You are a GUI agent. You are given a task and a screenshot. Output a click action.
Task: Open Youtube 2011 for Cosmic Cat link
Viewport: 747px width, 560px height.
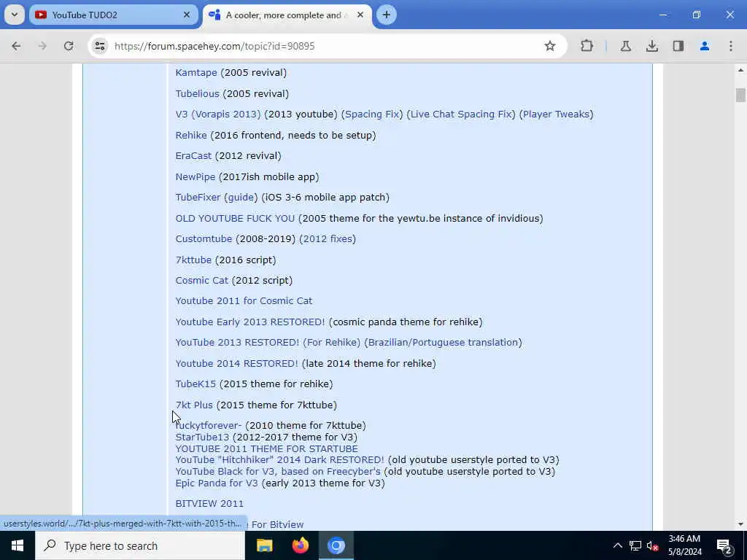click(244, 301)
